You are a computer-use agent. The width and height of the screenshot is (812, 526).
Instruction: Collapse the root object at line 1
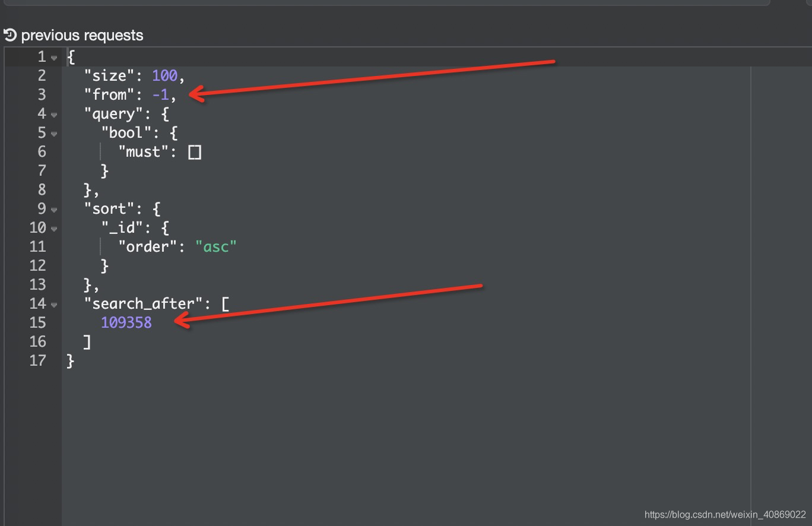coord(54,58)
